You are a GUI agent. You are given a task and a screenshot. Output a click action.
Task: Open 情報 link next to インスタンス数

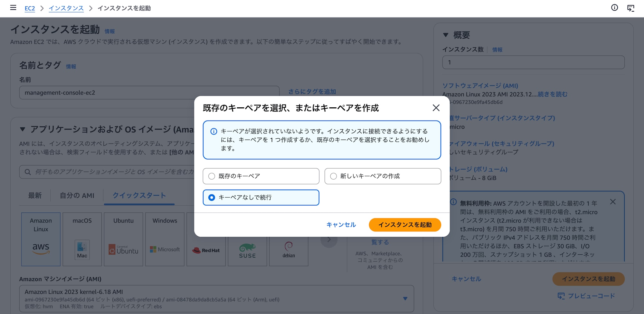click(497, 50)
